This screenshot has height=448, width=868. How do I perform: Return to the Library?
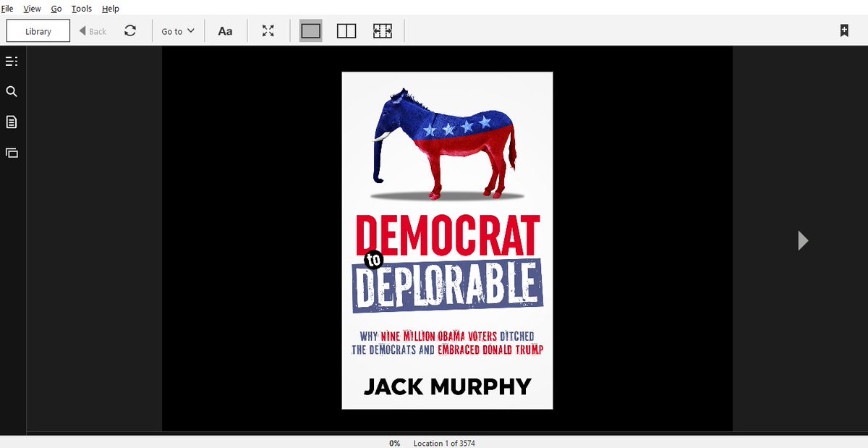click(x=38, y=31)
